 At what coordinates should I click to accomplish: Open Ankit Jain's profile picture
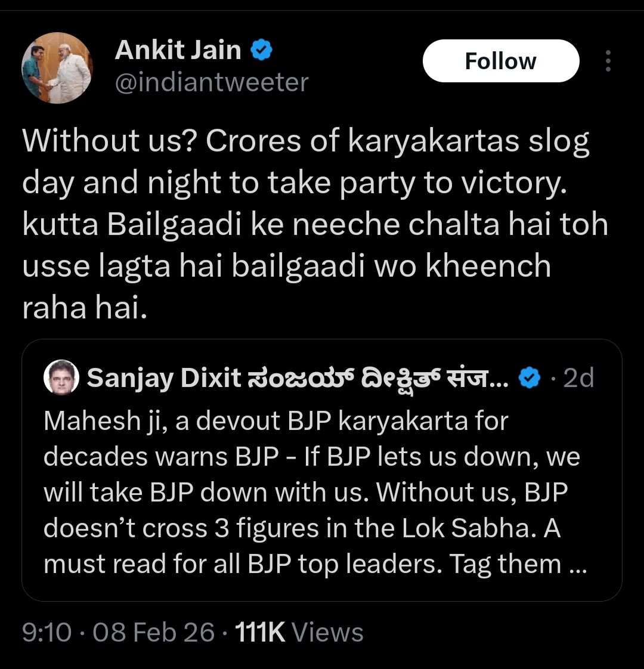[x=57, y=68]
